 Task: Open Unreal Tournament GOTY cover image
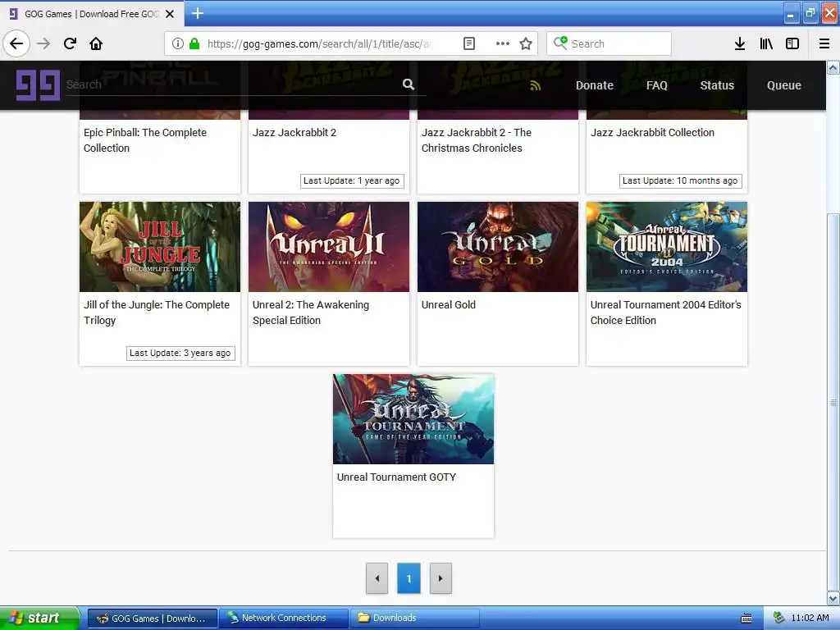(x=413, y=419)
